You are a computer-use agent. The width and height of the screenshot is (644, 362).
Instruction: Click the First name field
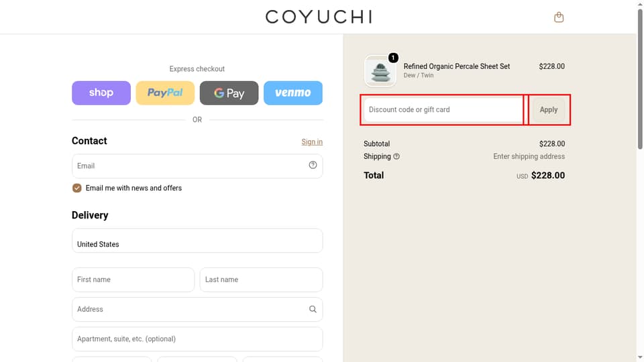(x=133, y=280)
